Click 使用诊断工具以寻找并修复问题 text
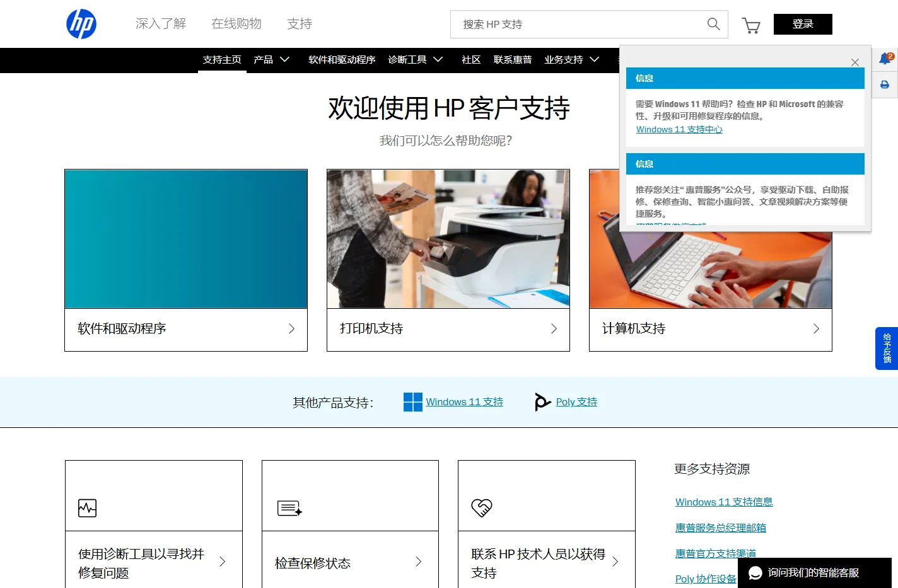Image resolution: width=898 pixels, height=588 pixels. click(x=141, y=563)
